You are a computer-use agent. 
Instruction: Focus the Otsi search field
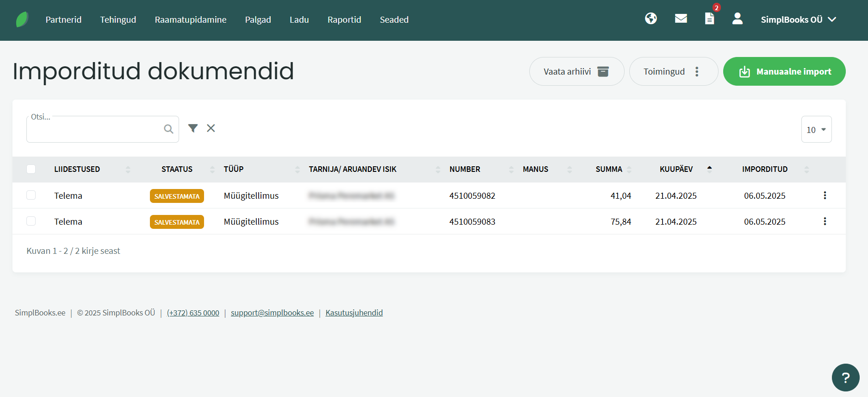point(103,129)
